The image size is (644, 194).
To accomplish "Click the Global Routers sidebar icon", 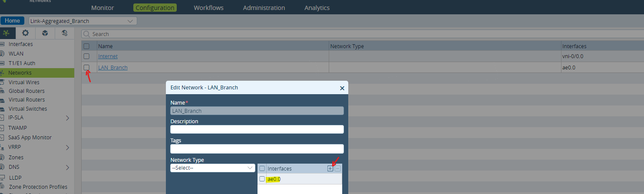I will (2, 91).
